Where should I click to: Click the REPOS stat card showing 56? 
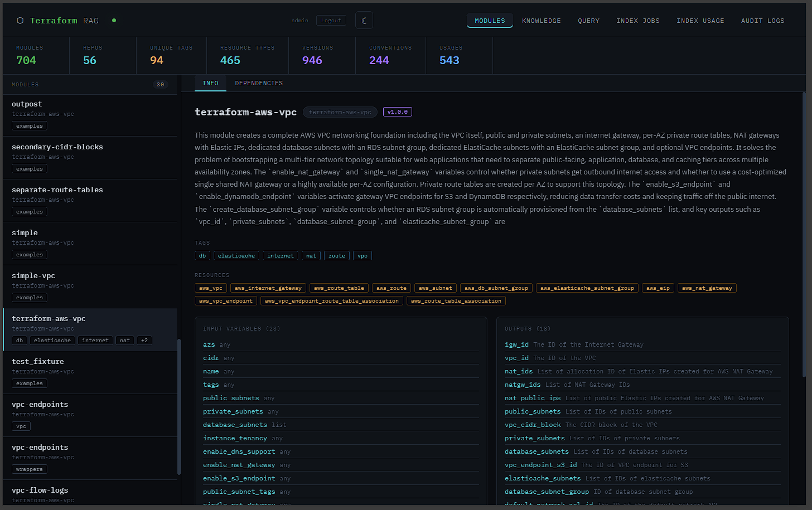(x=103, y=55)
